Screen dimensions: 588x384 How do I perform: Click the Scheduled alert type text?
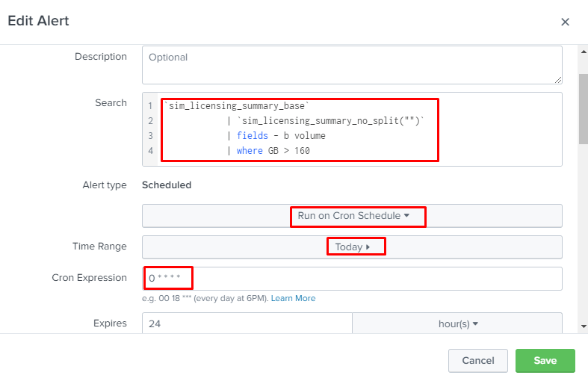(167, 185)
